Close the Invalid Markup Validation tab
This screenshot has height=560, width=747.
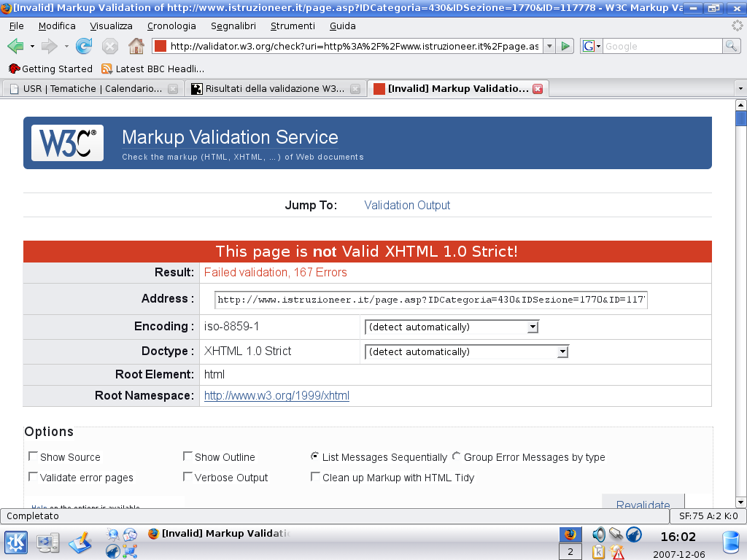point(538,89)
